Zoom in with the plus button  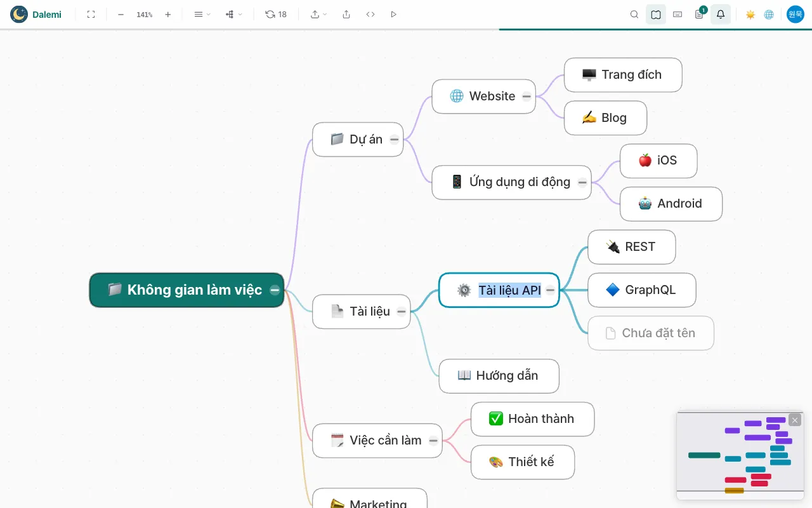(167, 14)
